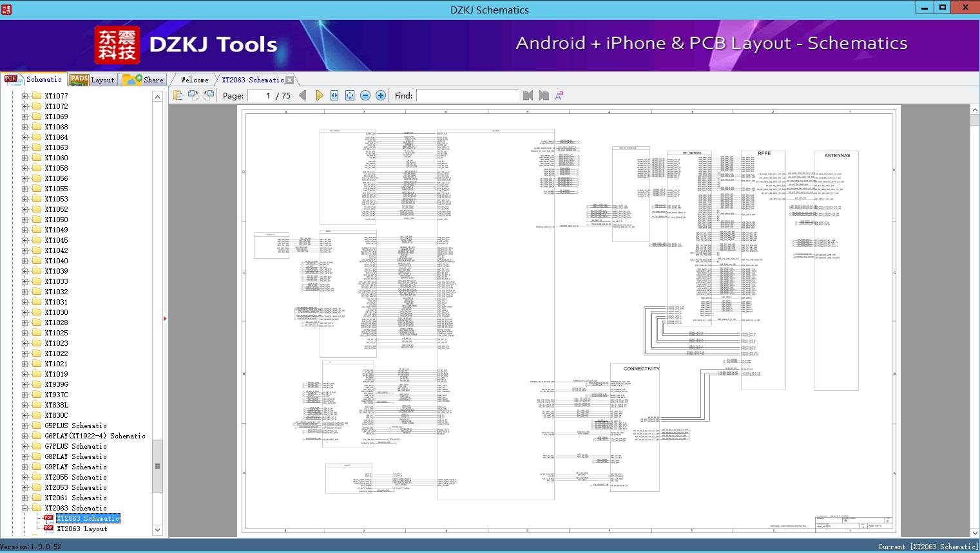Open the document outline panel icon

pos(178,95)
